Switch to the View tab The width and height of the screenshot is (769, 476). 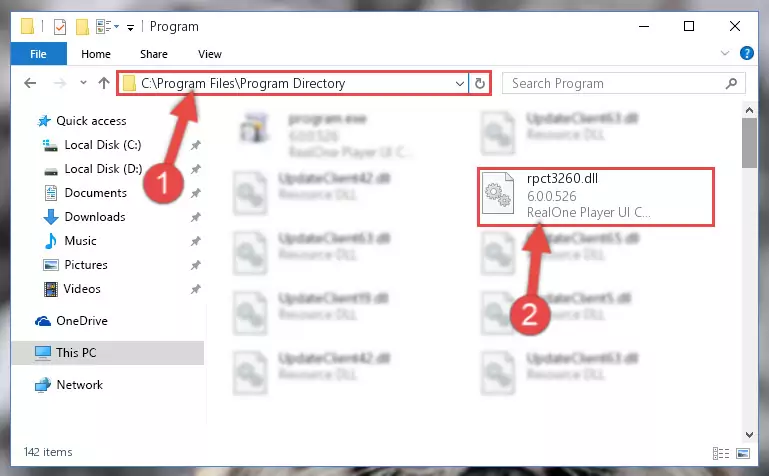pos(210,54)
